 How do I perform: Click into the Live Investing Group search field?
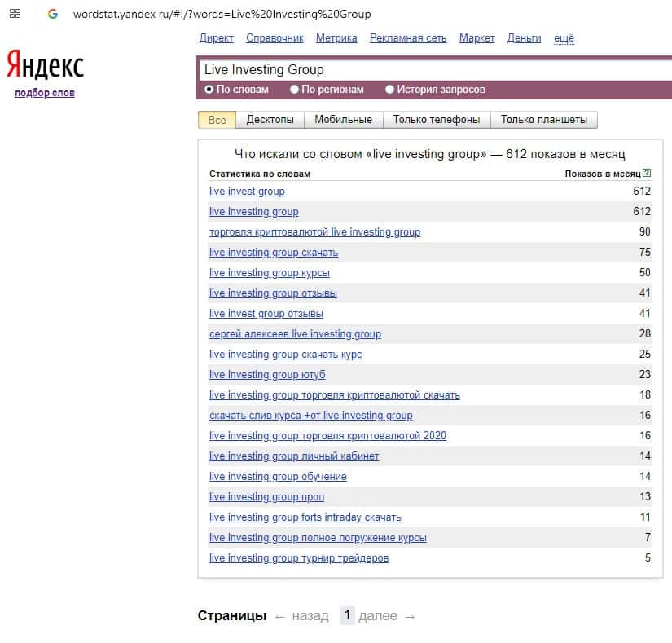point(435,70)
